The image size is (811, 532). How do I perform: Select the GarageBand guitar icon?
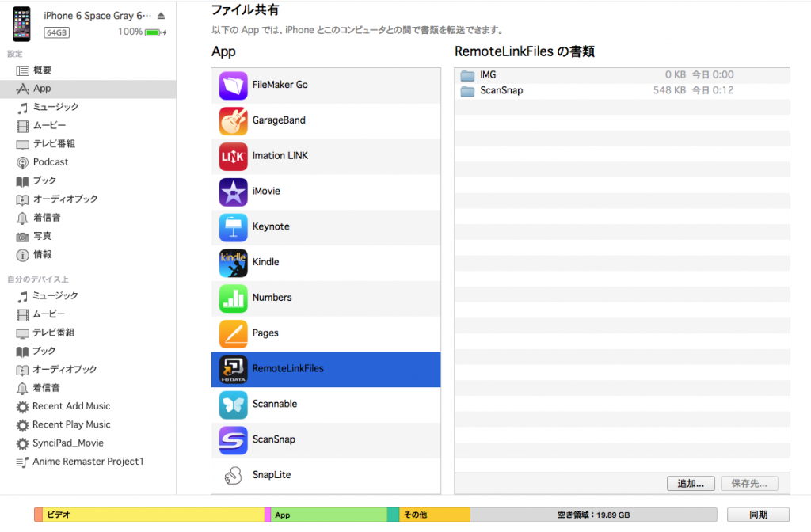tap(233, 120)
